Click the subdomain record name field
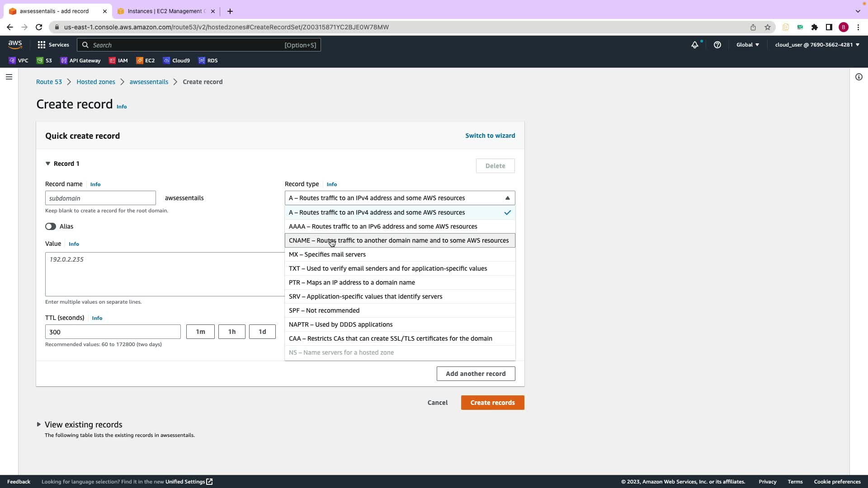Screen dimensions: 868x488 [x=100, y=198]
